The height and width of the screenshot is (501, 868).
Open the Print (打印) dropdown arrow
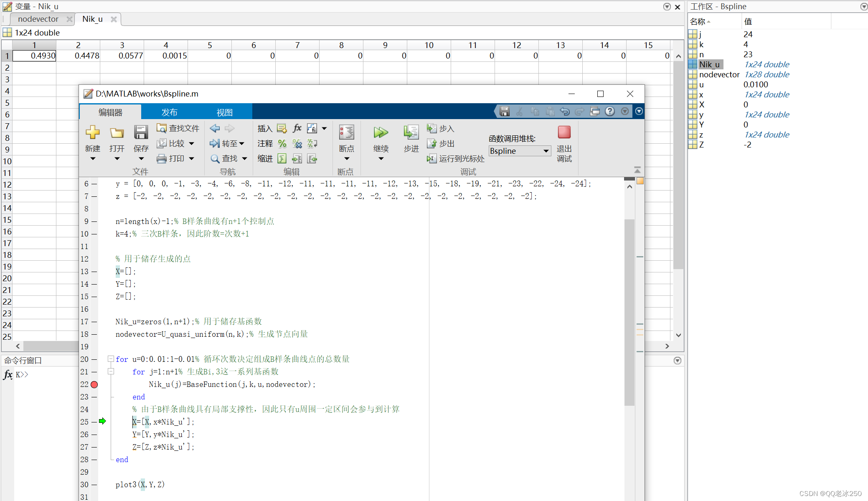click(x=191, y=158)
